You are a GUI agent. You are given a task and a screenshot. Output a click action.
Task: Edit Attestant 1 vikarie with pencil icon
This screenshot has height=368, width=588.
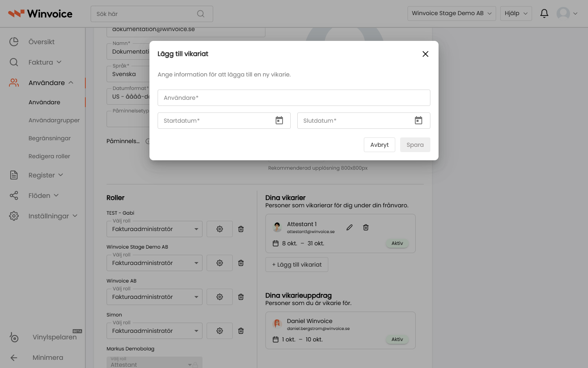[x=350, y=227]
